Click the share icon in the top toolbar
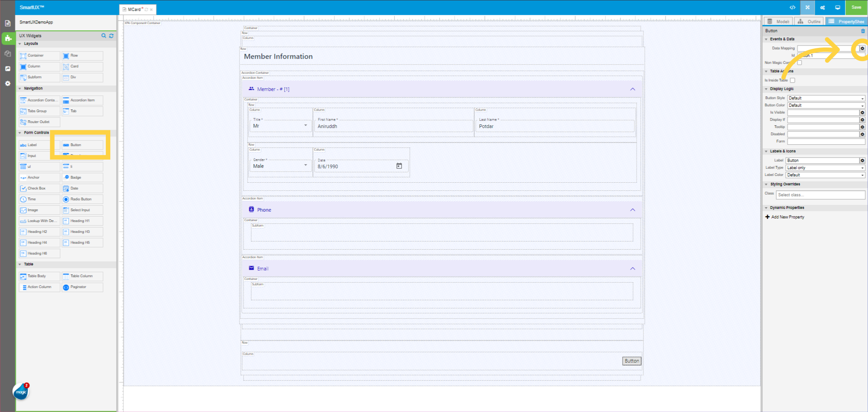The image size is (868, 412). (823, 7)
